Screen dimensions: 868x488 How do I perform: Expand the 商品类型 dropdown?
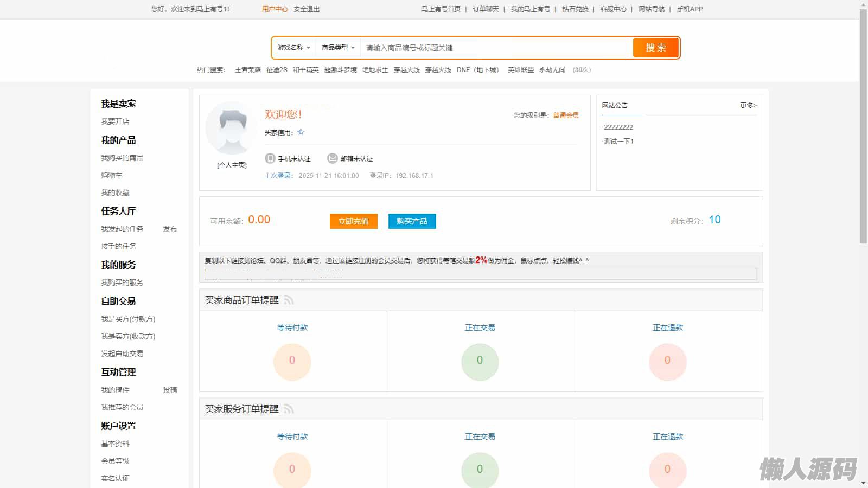338,48
